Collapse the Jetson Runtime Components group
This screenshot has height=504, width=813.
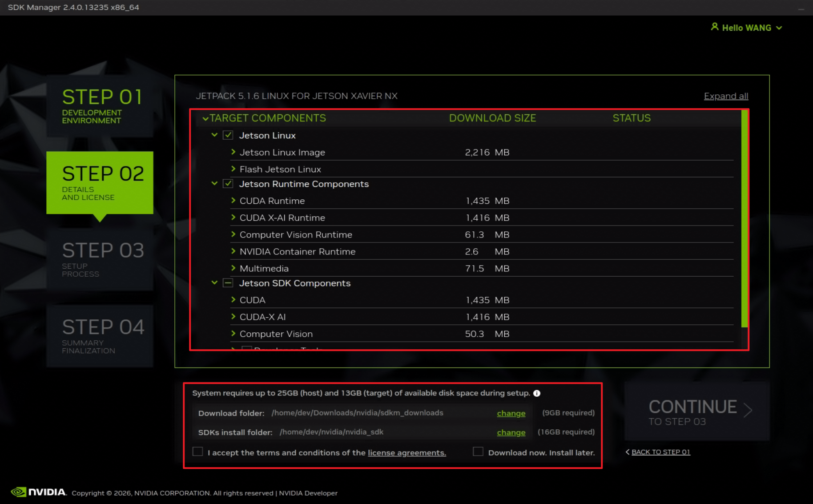pyautogui.click(x=214, y=183)
